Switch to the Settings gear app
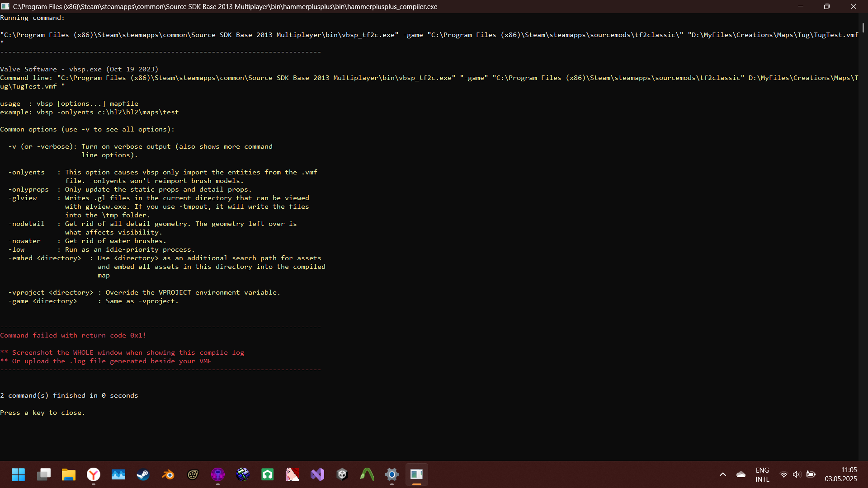 392,474
